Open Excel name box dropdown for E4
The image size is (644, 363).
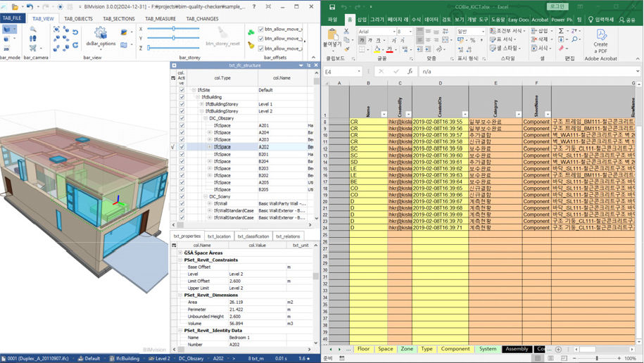point(359,72)
